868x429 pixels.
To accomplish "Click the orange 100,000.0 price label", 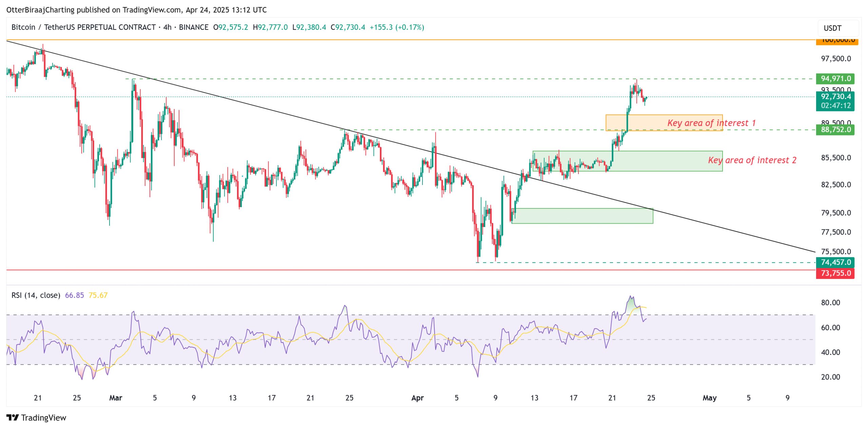I will click(x=836, y=41).
